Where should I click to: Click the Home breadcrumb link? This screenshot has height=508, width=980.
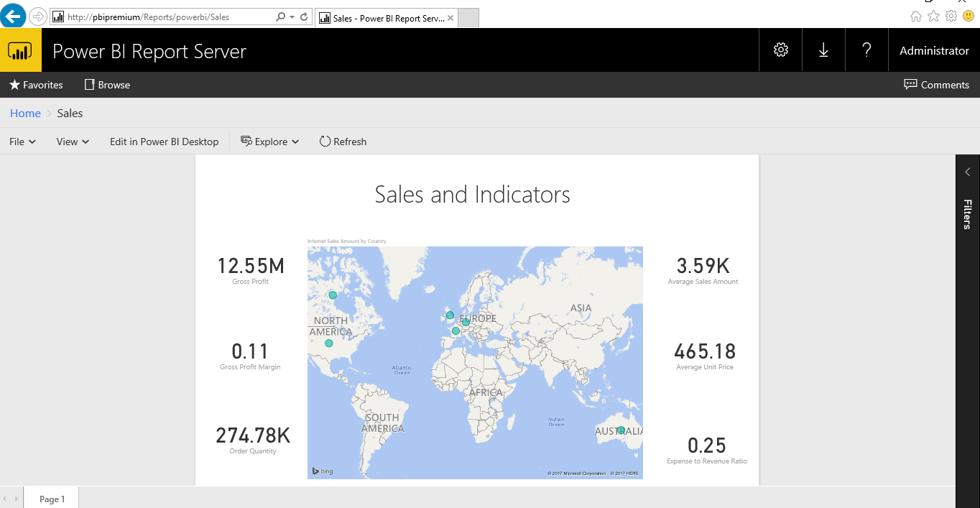point(25,113)
